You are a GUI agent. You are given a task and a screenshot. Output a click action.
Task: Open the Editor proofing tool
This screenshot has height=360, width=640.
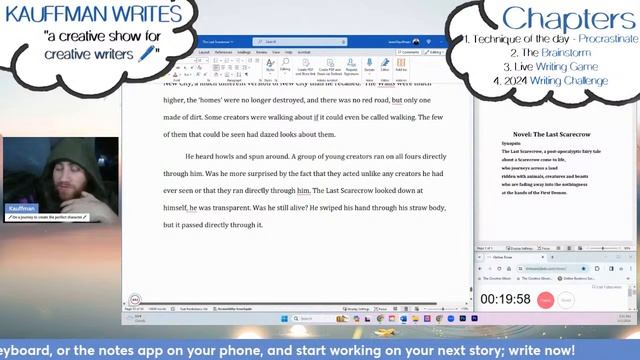(385, 65)
